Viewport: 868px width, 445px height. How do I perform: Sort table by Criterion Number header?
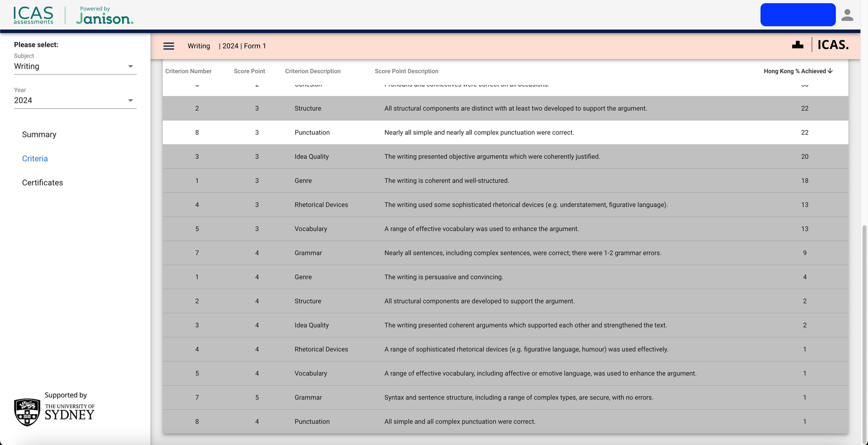coord(188,71)
